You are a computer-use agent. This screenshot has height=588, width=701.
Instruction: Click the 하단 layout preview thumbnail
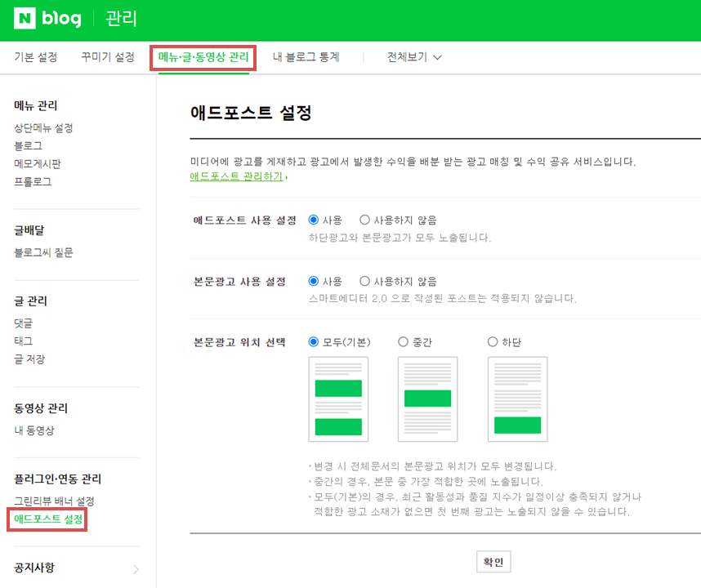(518, 399)
